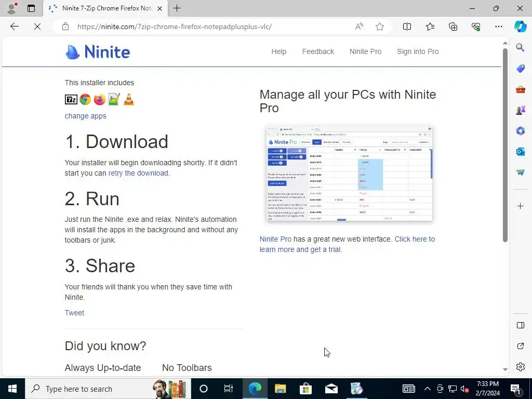
Task: Click the page vertical scrollbar thumb
Action: click(x=505, y=145)
